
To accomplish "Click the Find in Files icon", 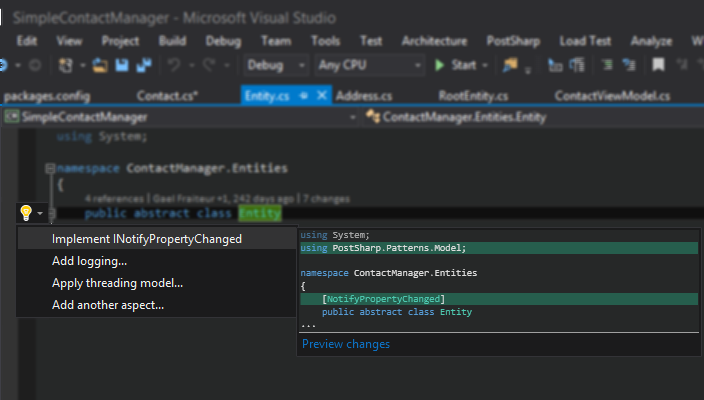I will pyautogui.click(x=510, y=66).
